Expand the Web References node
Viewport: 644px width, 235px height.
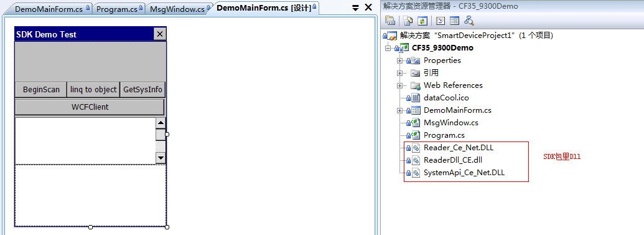pyautogui.click(x=399, y=85)
